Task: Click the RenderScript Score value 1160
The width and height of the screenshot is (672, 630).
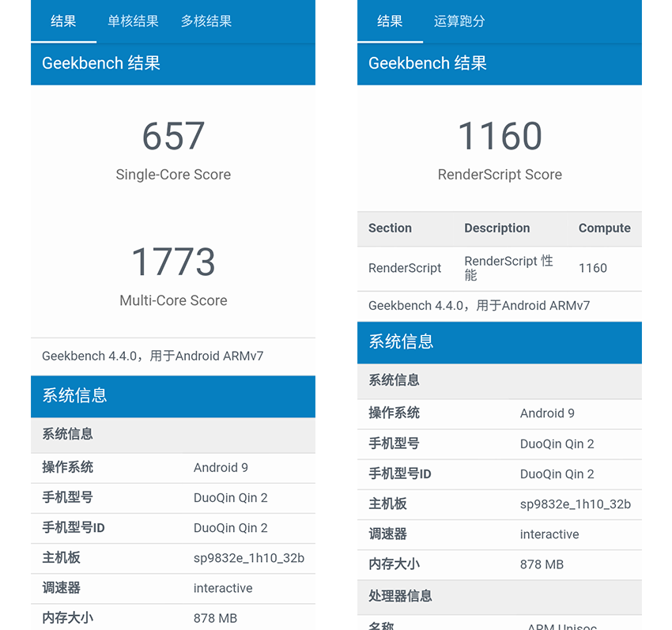Action: tap(500, 136)
